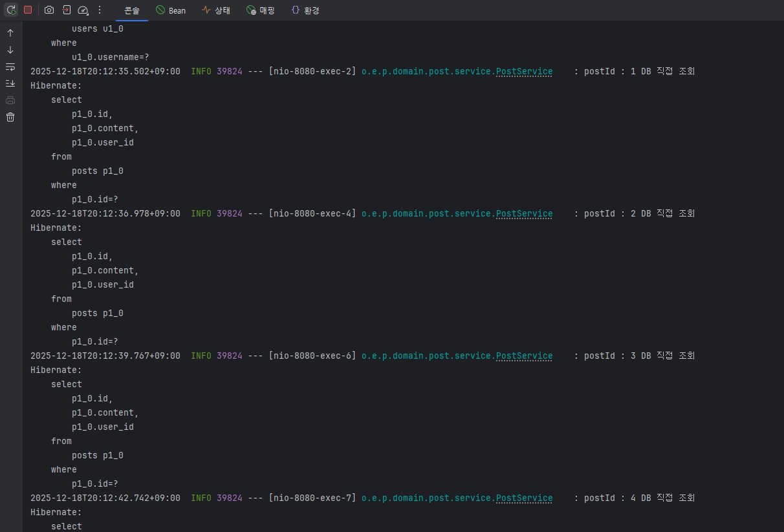Toggle soft-wrap for console output
Screen dimensions: 784x532
tap(10, 67)
